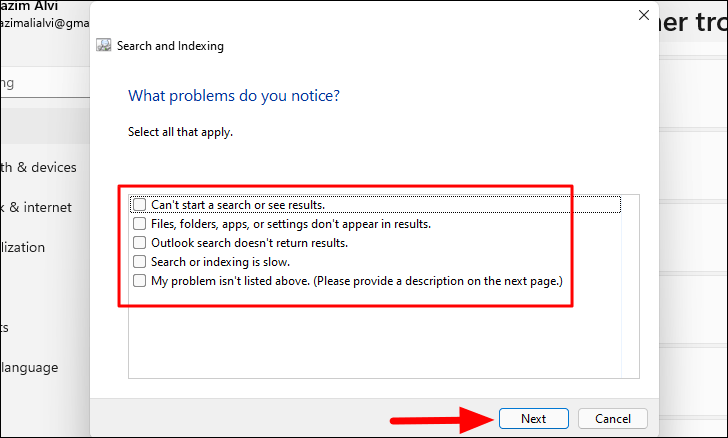Screen dimensions: 728x438
Task: Check "Can't start a search or see results"
Action: 139,205
